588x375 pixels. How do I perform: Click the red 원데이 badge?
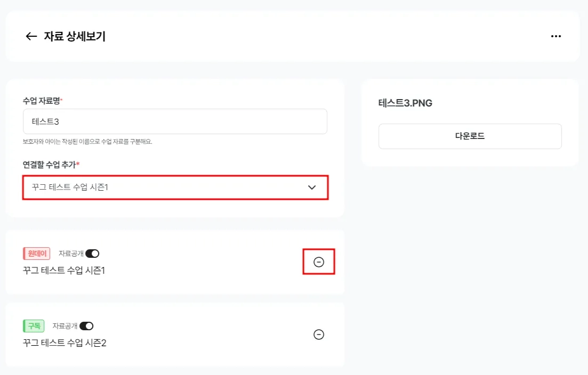[x=36, y=254]
